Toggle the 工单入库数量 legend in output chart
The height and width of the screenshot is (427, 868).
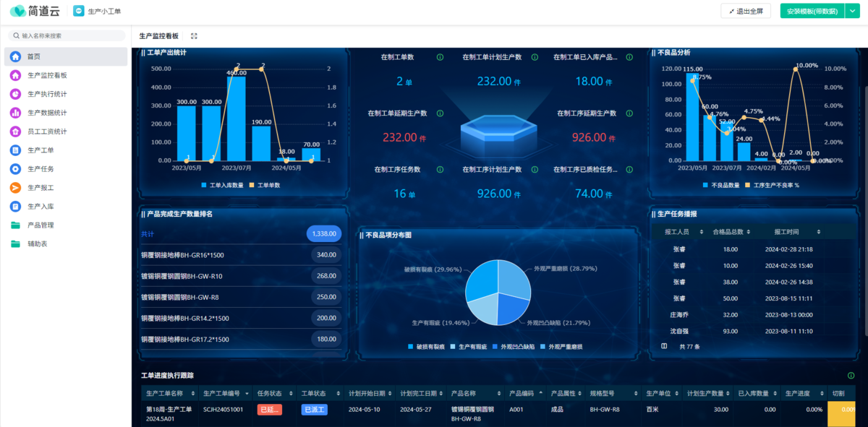point(223,186)
